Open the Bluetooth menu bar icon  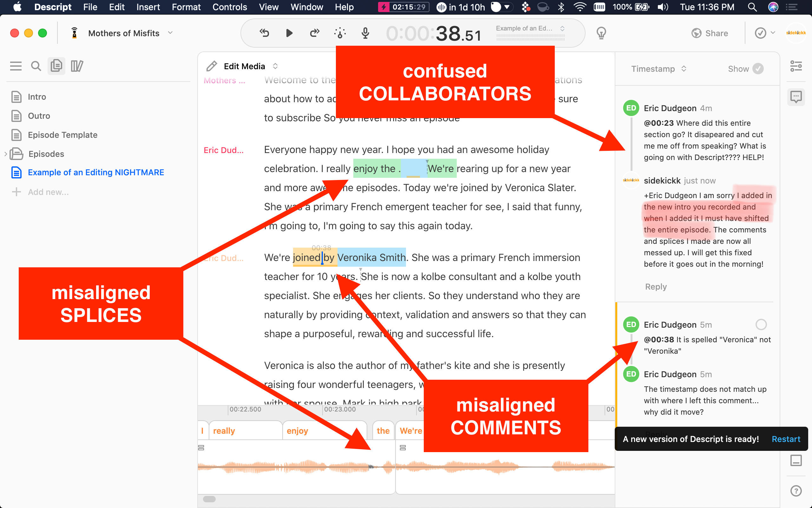coord(561,7)
